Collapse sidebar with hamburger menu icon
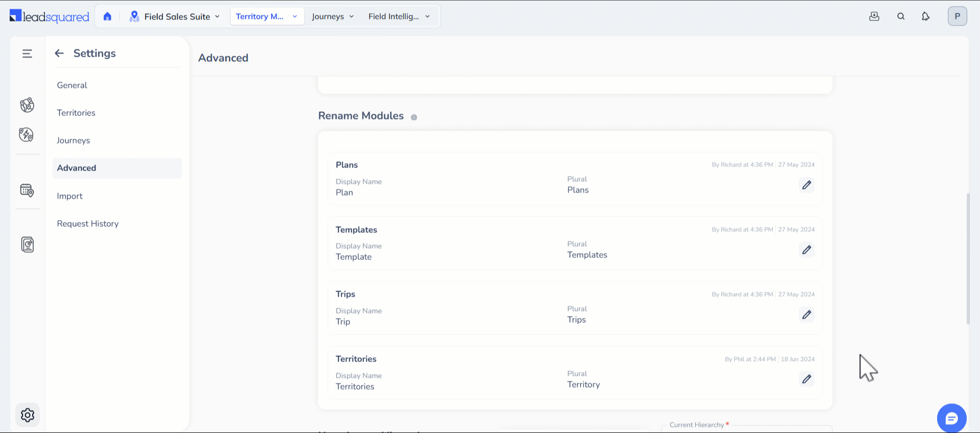 pyautogui.click(x=28, y=54)
